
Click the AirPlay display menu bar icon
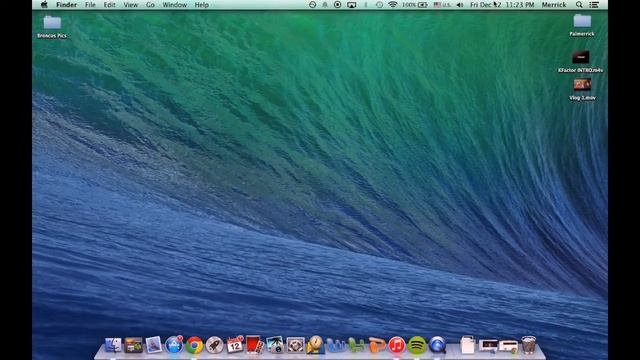351,5
